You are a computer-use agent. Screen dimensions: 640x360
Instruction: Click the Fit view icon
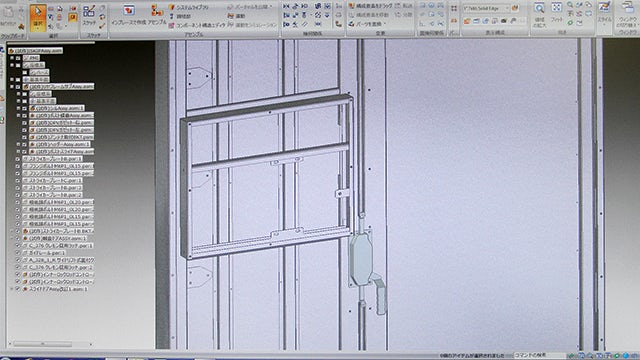(557, 12)
